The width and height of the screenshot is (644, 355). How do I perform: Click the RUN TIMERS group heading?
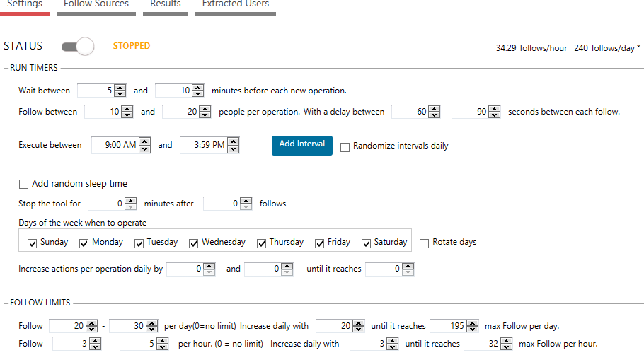[x=34, y=68]
